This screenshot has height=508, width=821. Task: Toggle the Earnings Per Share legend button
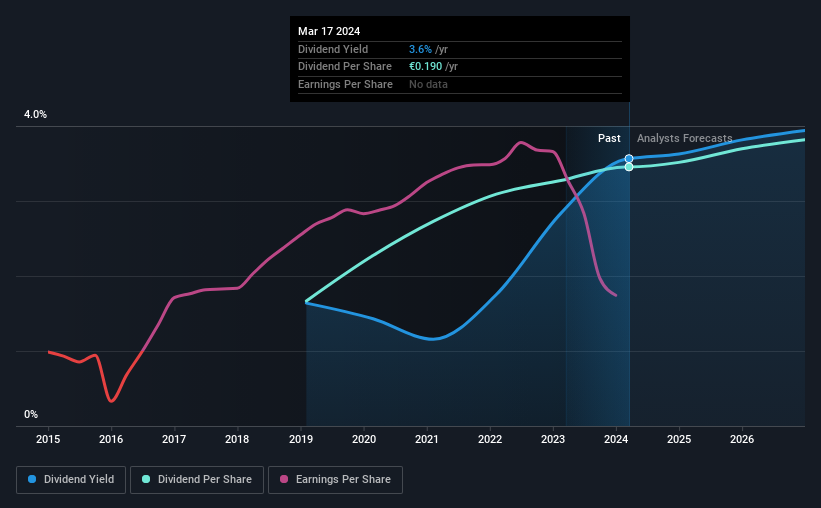(x=335, y=480)
